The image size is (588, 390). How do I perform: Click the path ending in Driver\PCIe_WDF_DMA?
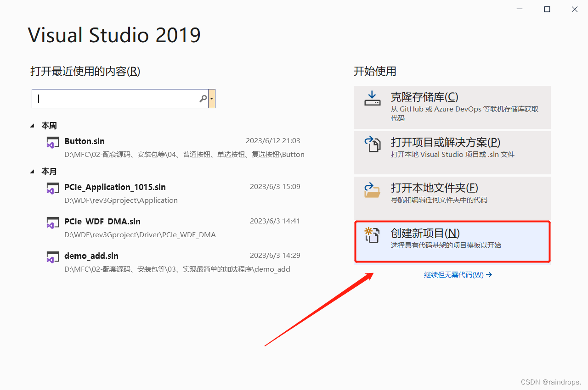[140, 234]
